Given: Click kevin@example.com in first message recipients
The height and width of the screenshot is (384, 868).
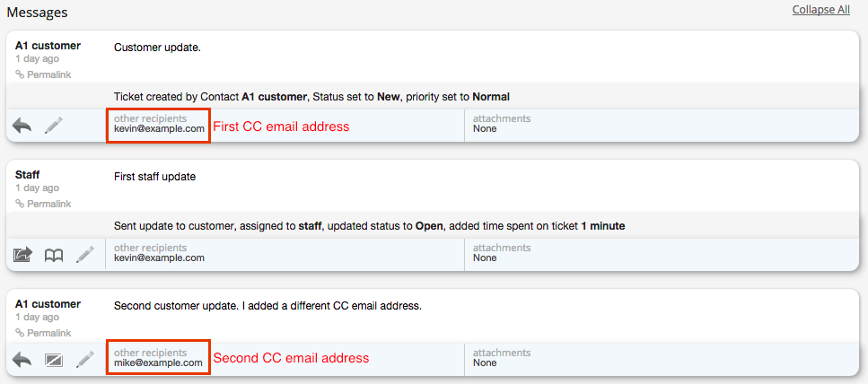Looking at the screenshot, I should pos(159,128).
